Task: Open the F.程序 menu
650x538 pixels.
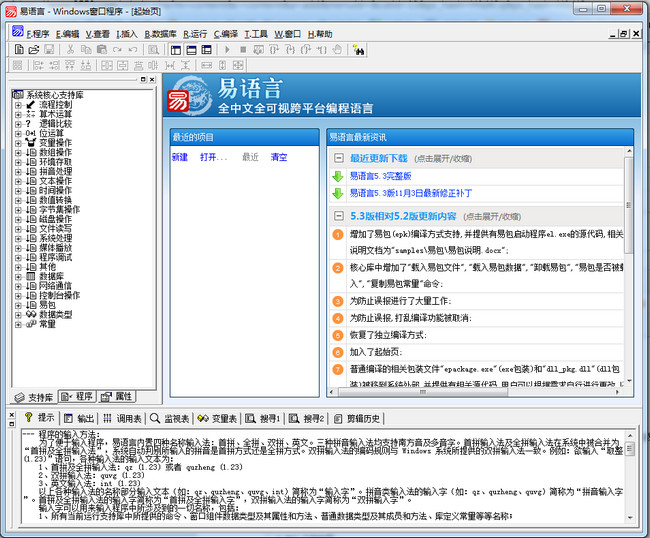Action: (x=38, y=34)
